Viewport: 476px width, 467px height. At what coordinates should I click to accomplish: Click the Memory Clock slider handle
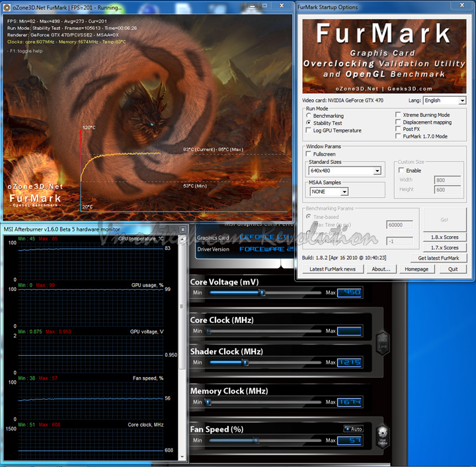point(208,402)
